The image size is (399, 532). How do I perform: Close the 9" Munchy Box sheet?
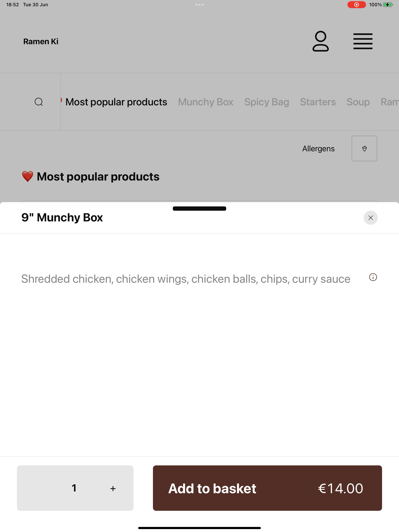[x=371, y=218]
